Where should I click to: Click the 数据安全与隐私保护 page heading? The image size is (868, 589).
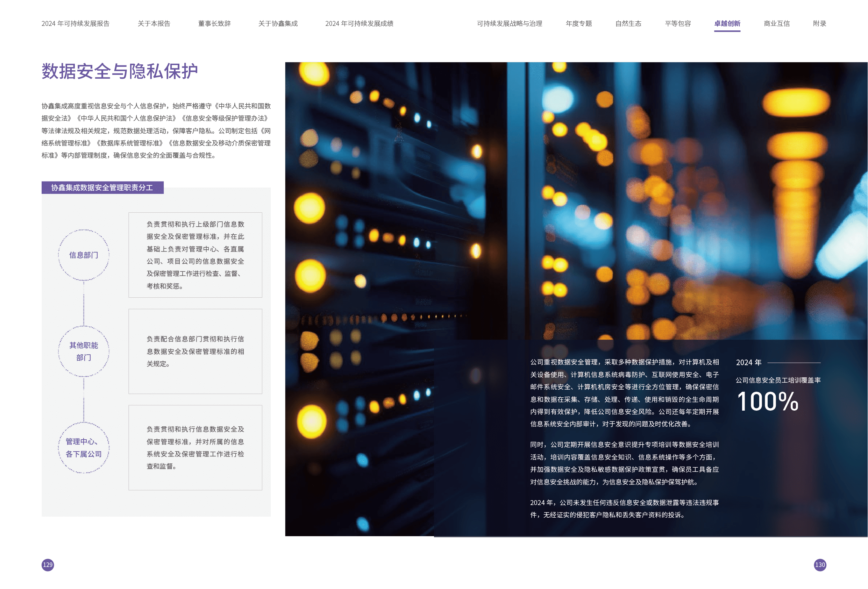click(120, 71)
